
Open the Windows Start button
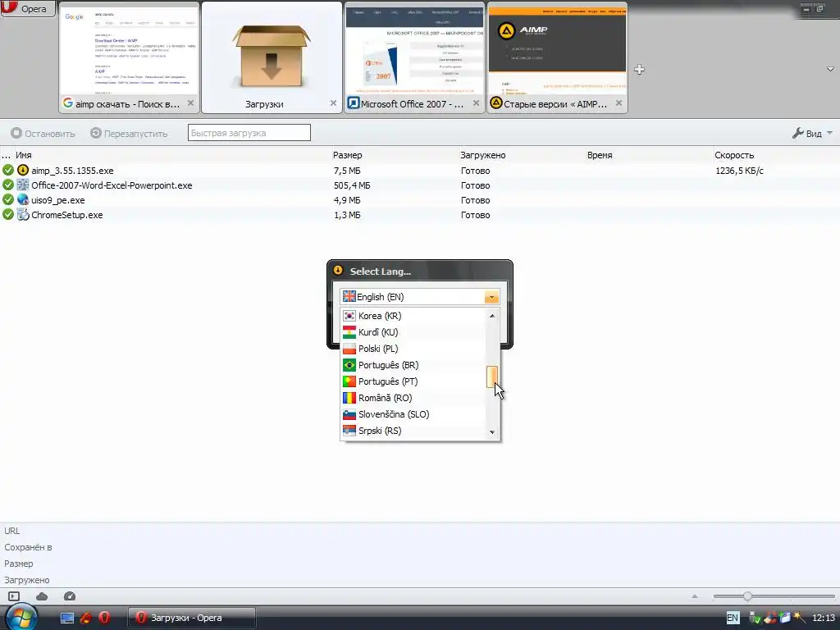[x=21, y=617]
